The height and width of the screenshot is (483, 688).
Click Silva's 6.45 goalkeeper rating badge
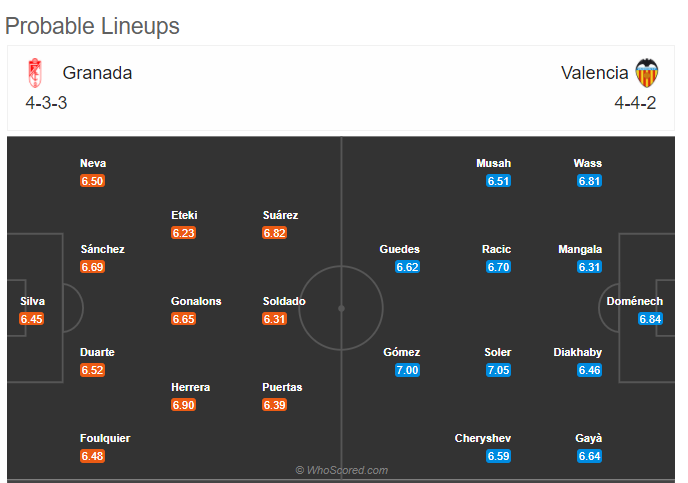(31, 319)
